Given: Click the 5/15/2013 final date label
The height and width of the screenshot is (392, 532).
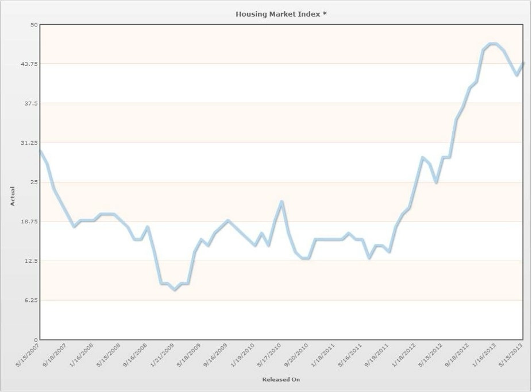Looking at the screenshot, I should [x=511, y=355].
